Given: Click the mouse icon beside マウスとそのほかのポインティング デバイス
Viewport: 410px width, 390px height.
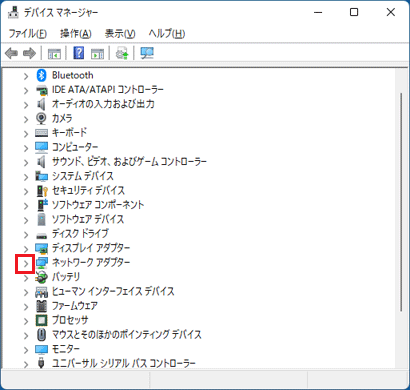Looking at the screenshot, I should tap(41, 335).
